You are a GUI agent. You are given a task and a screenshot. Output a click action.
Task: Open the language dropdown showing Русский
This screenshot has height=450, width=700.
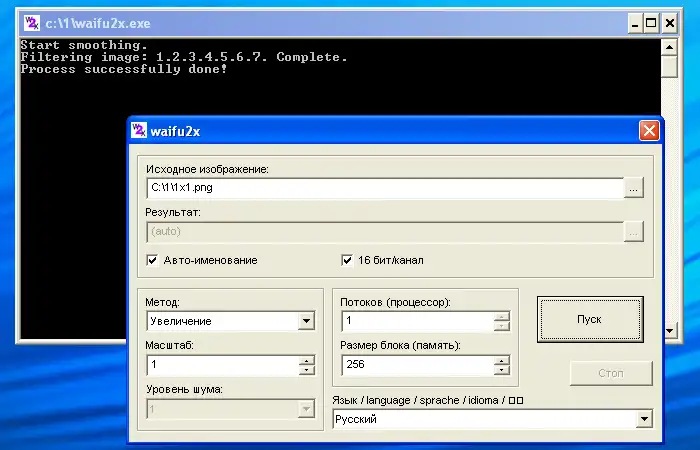coord(644,419)
